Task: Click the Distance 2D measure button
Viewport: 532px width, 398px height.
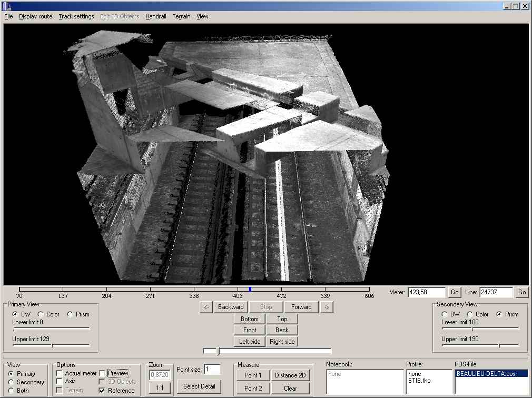Action: pyautogui.click(x=290, y=375)
